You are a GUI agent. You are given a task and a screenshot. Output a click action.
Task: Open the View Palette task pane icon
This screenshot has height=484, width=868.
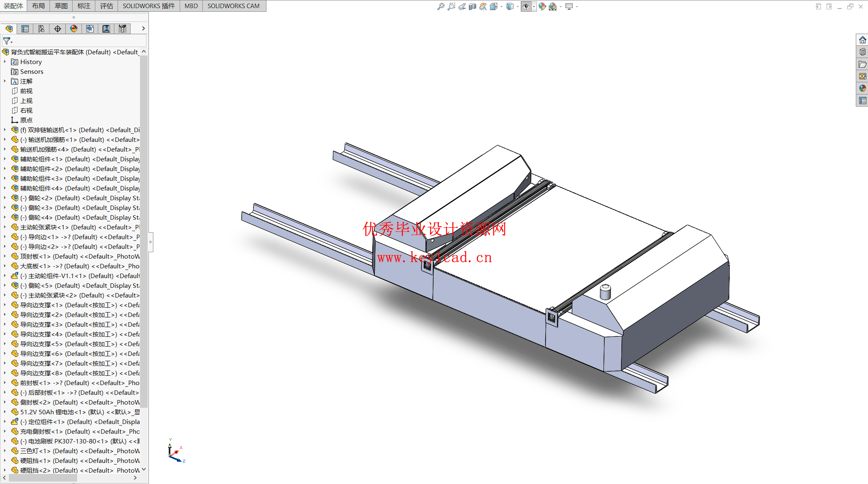pyautogui.click(x=862, y=76)
